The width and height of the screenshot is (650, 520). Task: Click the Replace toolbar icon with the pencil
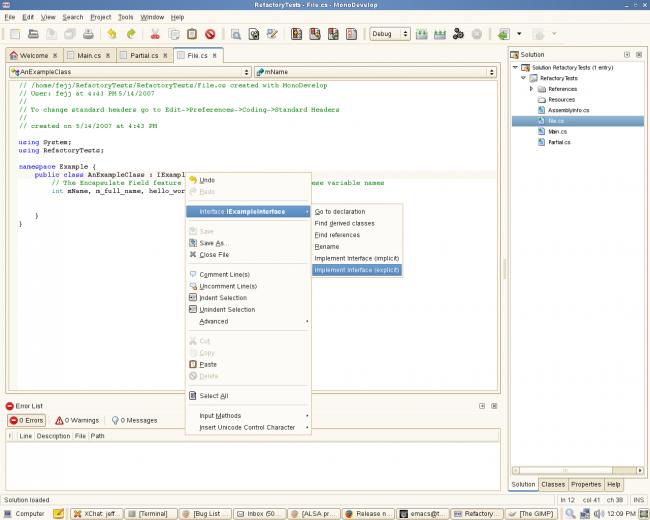[272, 34]
